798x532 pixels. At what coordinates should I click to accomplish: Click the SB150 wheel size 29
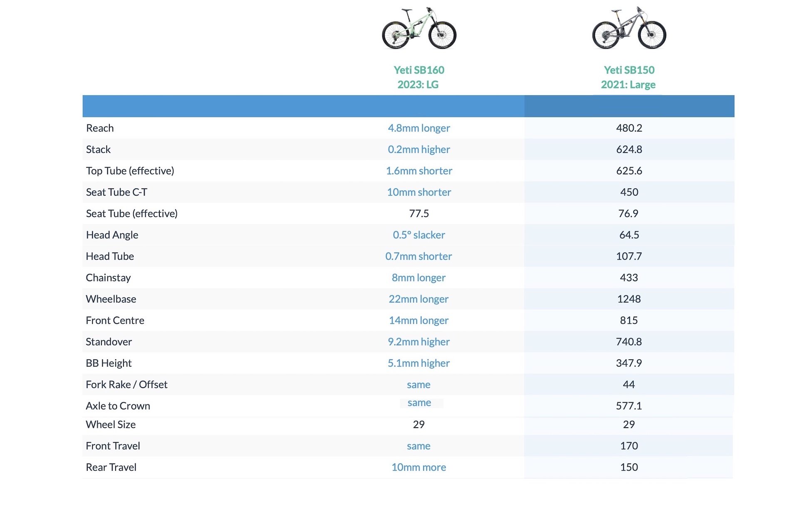point(629,425)
